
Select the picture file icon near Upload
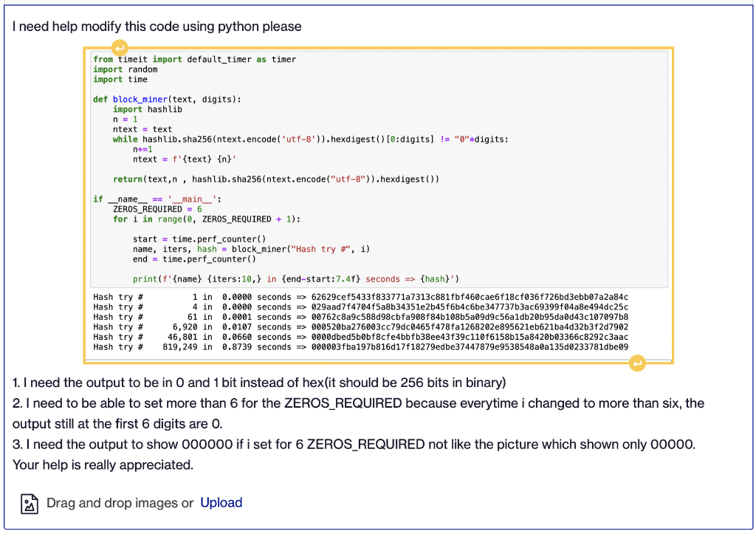coord(29,503)
